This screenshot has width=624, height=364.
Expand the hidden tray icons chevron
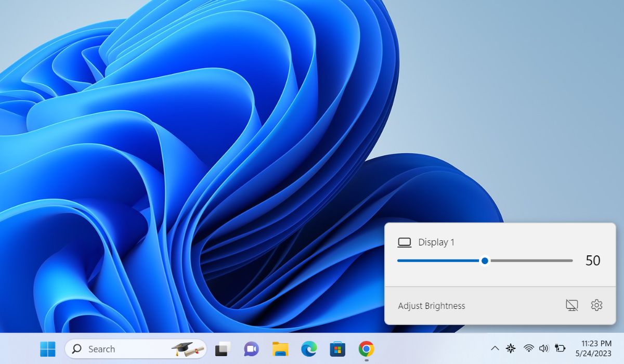click(x=495, y=348)
